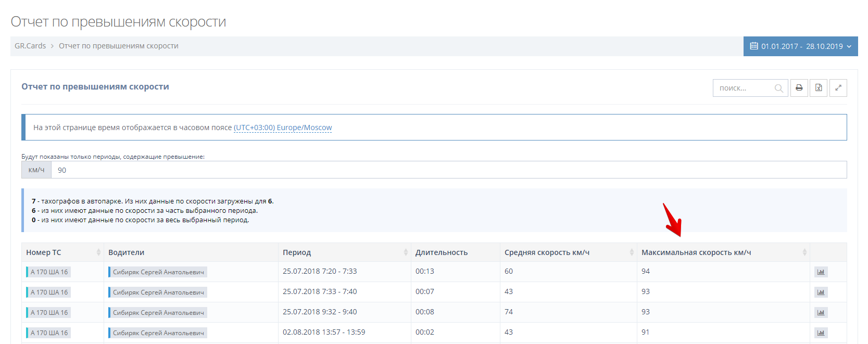
Task: Select vehicle tag А 170 ША 16 in first row
Action: (x=49, y=272)
